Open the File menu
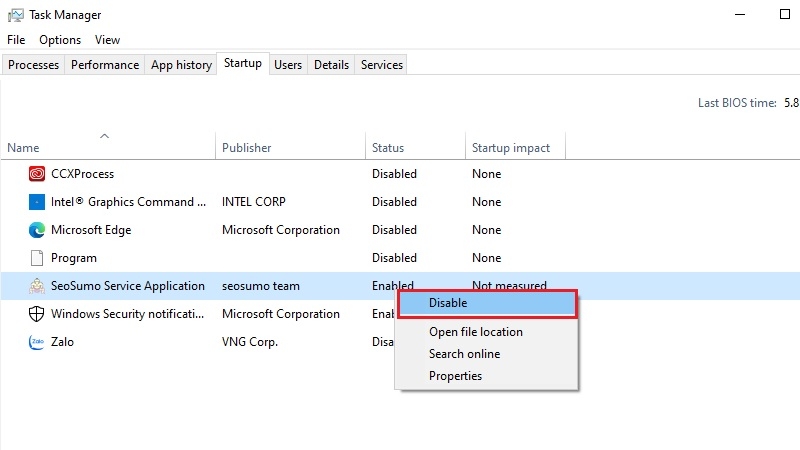The height and width of the screenshot is (450, 800). [x=16, y=40]
